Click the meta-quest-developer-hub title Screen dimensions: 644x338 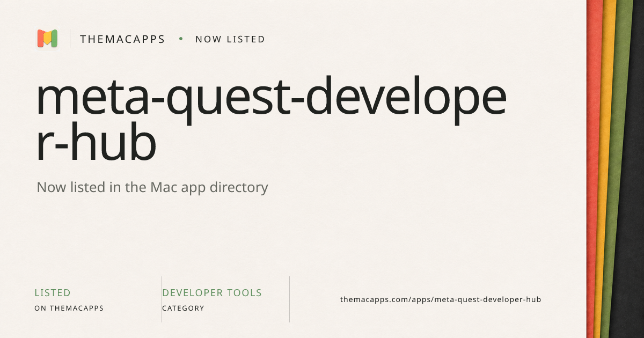click(x=271, y=120)
